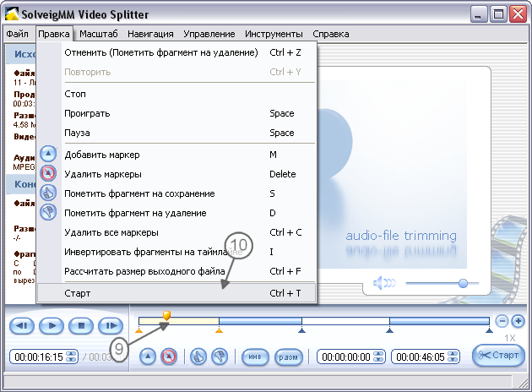Screen dimensions: 532x392
Task: Click second orange timeline marker
Action: coord(220,329)
